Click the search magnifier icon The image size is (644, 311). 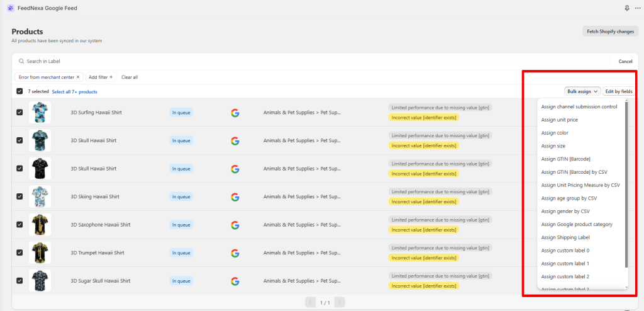(x=21, y=61)
